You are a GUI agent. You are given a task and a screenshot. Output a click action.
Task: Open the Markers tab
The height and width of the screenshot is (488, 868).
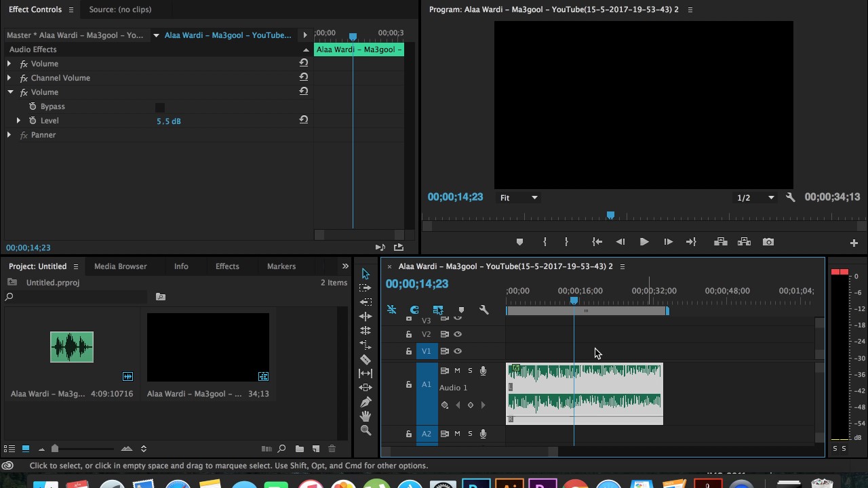[x=281, y=266]
